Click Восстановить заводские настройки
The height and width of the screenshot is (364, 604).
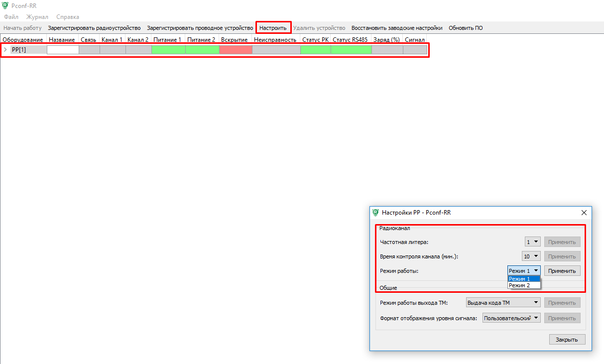[x=396, y=28]
